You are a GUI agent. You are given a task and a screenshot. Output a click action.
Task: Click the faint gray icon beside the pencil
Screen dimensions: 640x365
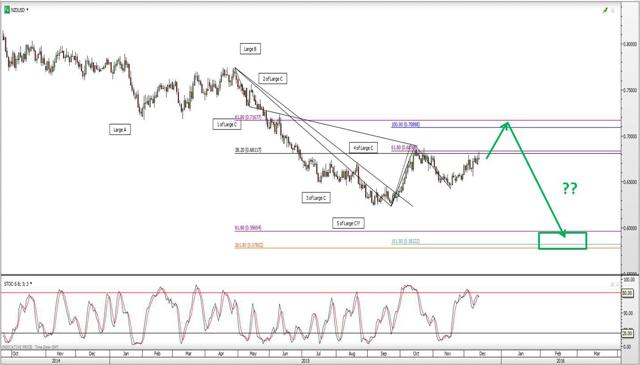(x=613, y=11)
